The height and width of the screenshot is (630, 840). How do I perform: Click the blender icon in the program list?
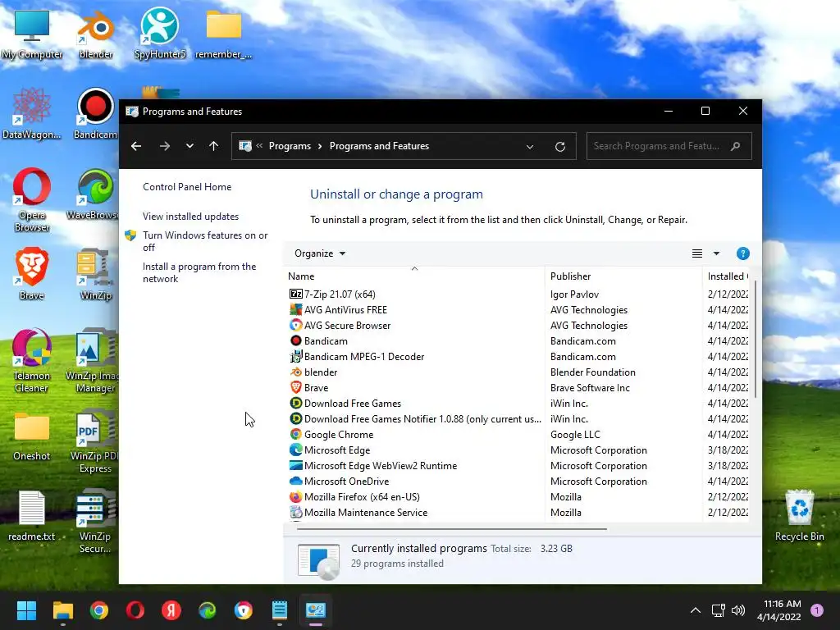[x=295, y=372]
